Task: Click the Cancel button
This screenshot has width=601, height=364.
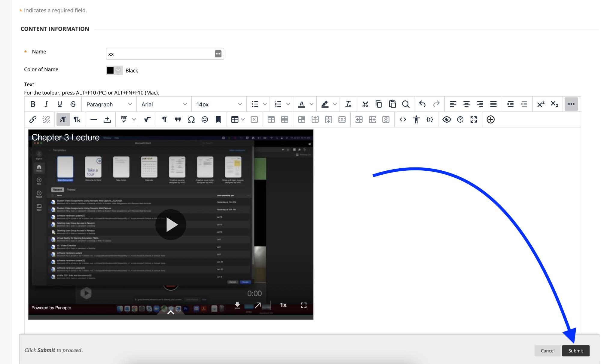Action: click(548, 351)
